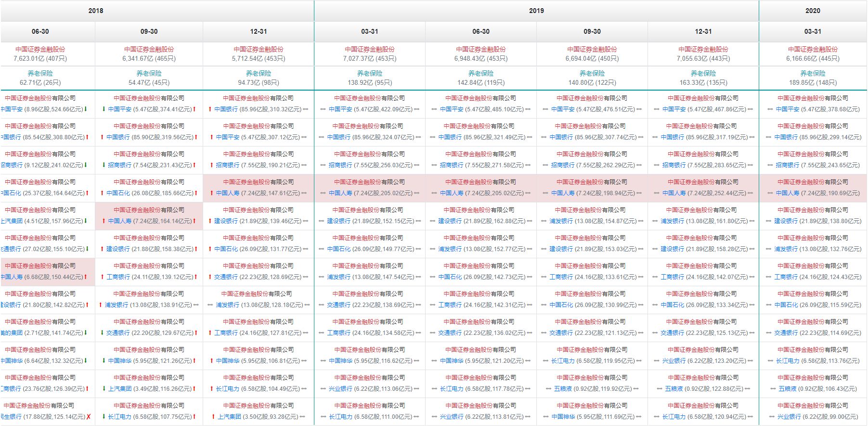868x426 pixels.
Task: Select the 2019 year header
Action: pyautogui.click(x=536, y=11)
